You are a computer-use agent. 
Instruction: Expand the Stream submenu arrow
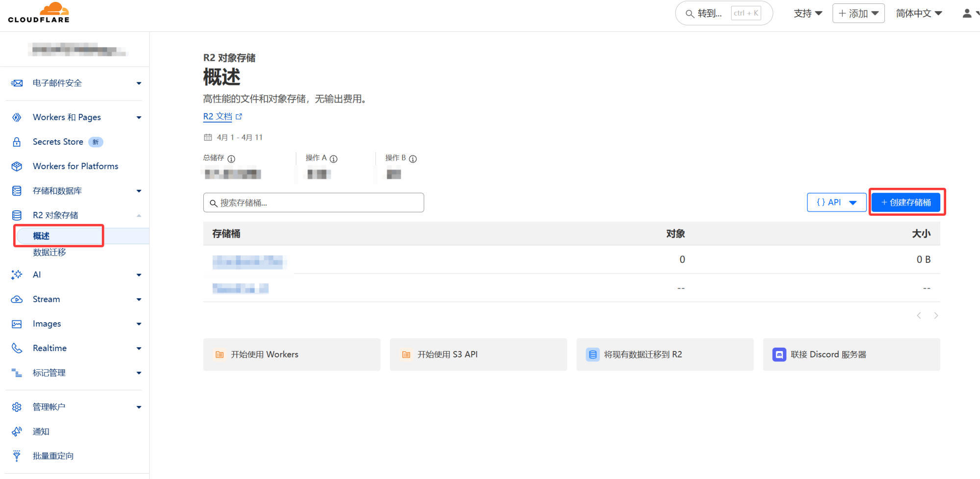pos(139,300)
